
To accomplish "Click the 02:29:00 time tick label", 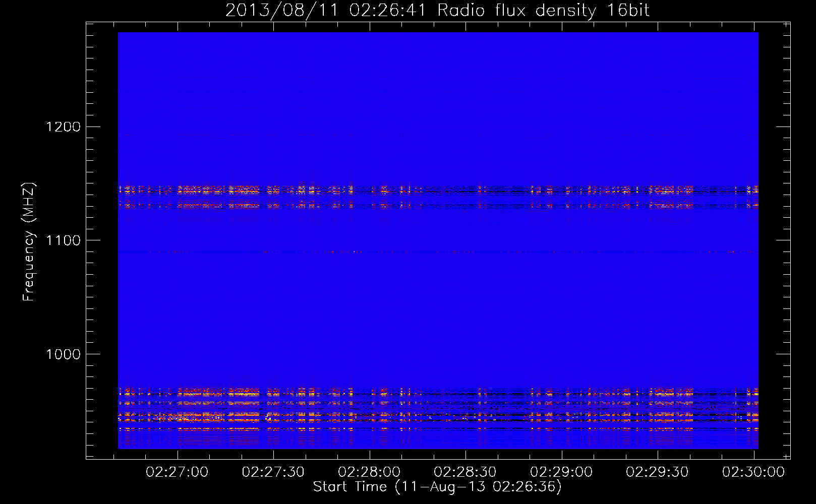I will pyautogui.click(x=561, y=472).
